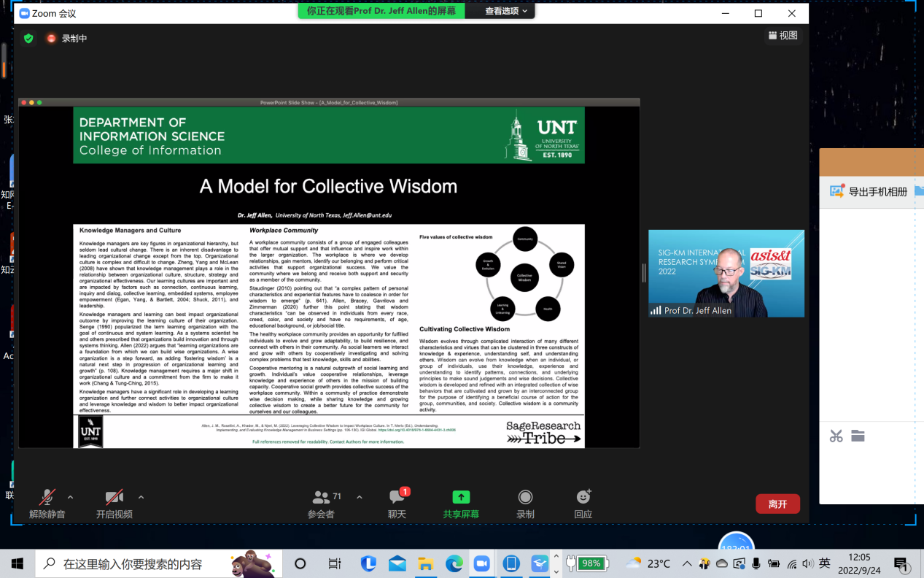Open the reactions menu
The width and height of the screenshot is (924, 578).
(583, 498)
